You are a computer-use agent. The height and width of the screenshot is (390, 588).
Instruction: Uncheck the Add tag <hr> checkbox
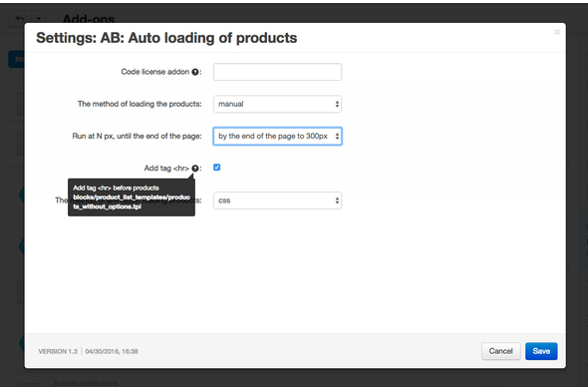tap(216, 168)
